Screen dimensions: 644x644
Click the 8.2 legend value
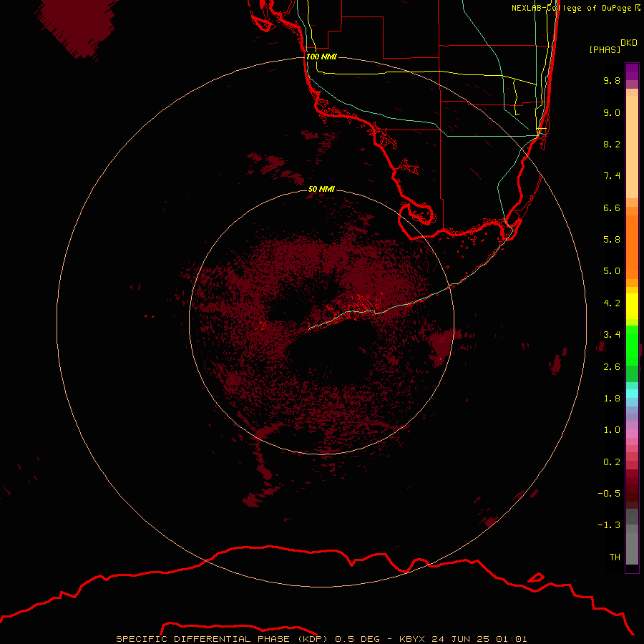(x=612, y=144)
